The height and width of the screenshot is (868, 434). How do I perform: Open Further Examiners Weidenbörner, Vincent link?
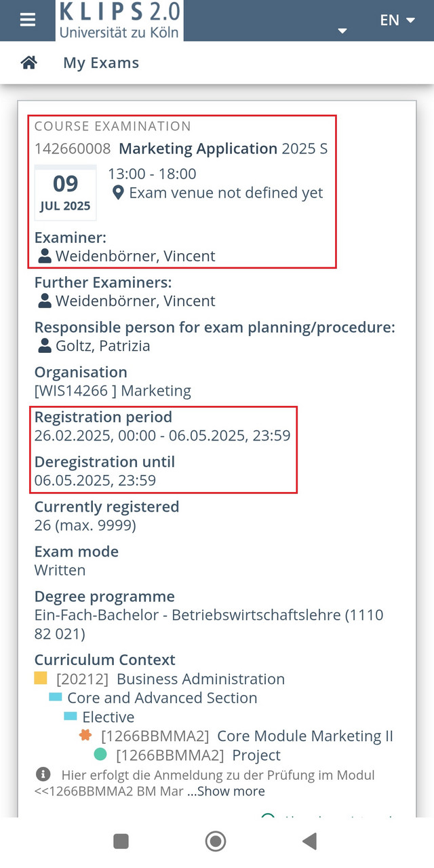coord(135,301)
